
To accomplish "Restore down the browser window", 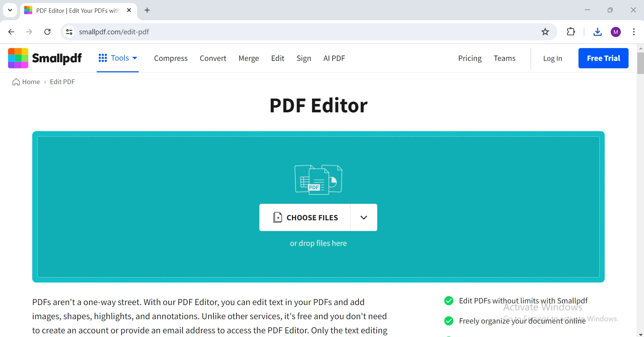I will 610,10.
